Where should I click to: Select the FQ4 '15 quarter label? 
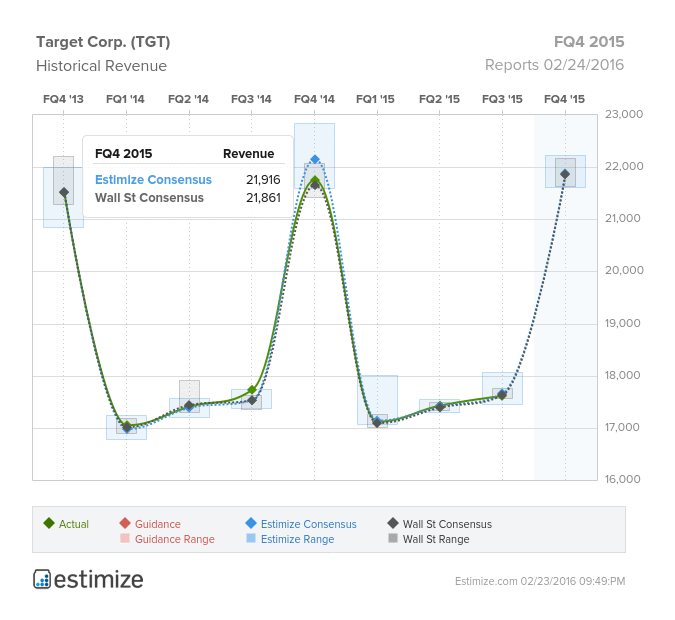pyautogui.click(x=564, y=99)
